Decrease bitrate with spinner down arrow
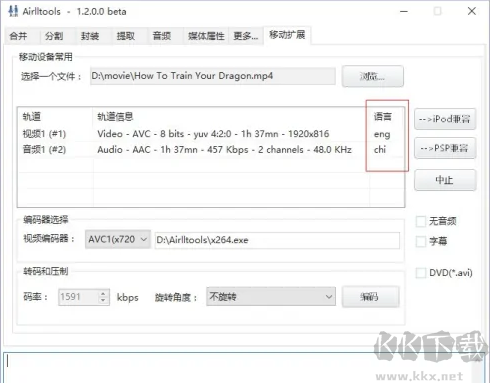The image size is (490, 383). (x=103, y=301)
